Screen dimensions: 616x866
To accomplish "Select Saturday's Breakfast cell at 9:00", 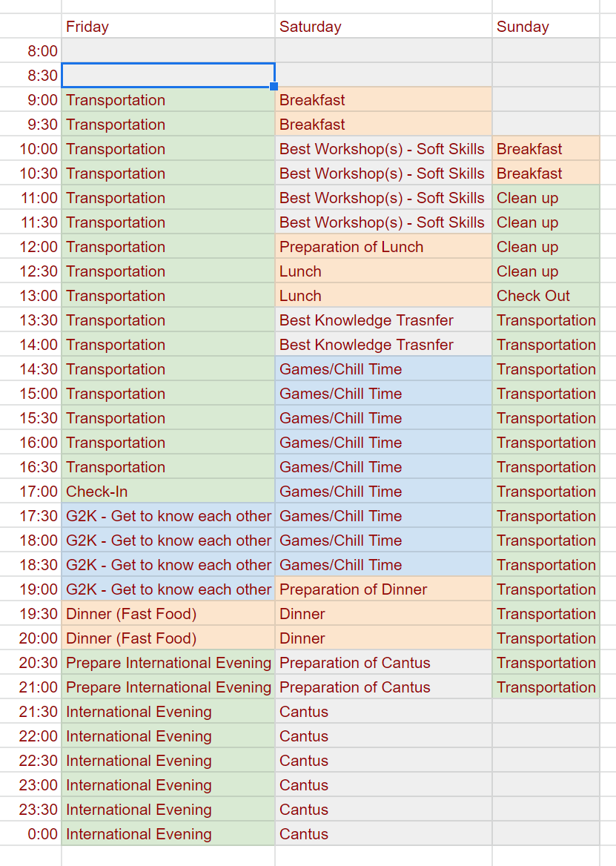I will coord(383,100).
